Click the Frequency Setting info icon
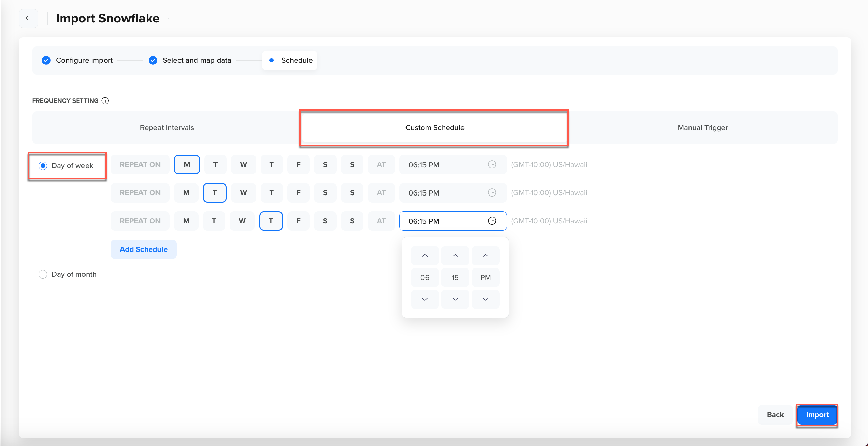This screenshot has width=868, height=446. point(105,101)
